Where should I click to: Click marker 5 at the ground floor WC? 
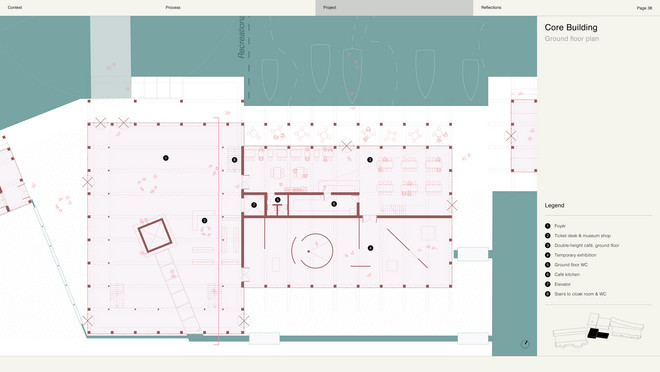(277, 199)
